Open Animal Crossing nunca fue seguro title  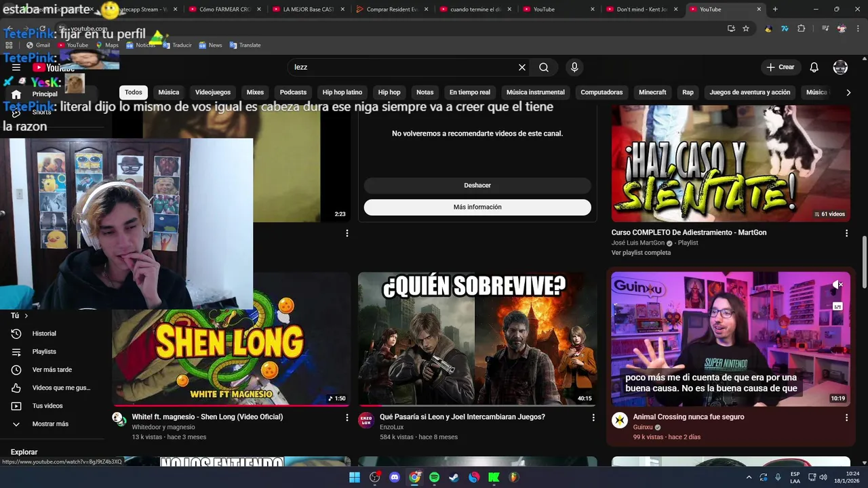point(688,417)
